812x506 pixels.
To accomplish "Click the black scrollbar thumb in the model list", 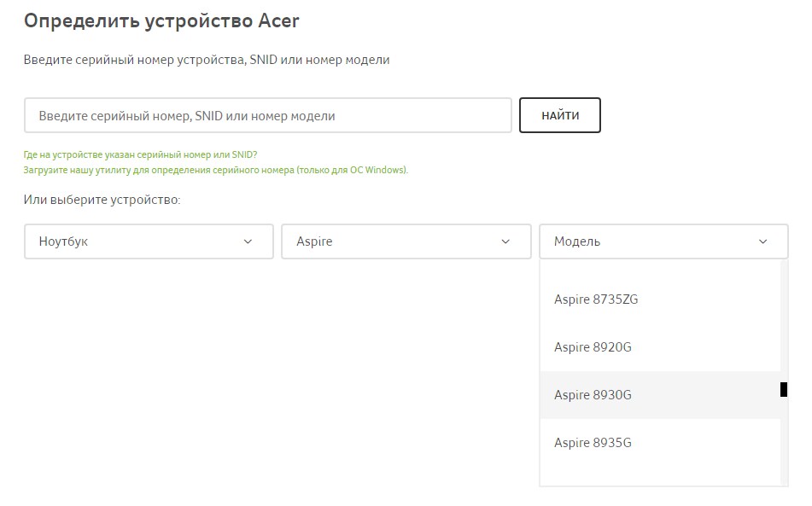I will coord(784,390).
